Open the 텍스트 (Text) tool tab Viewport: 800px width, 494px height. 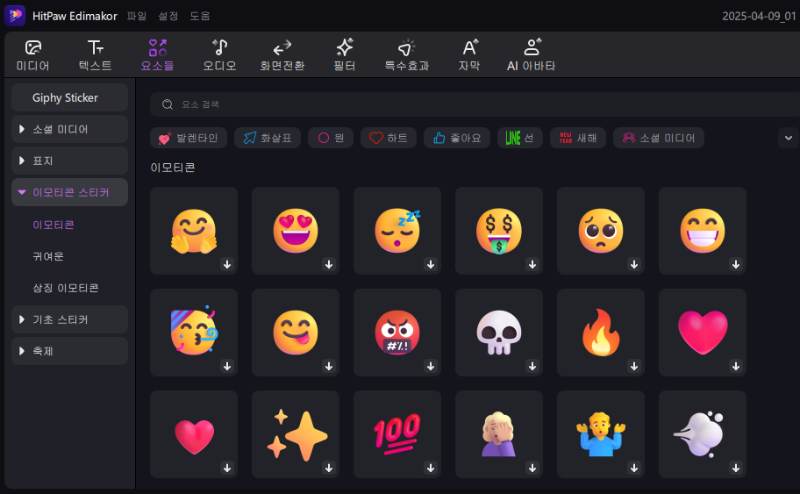(x=95, y=56)
